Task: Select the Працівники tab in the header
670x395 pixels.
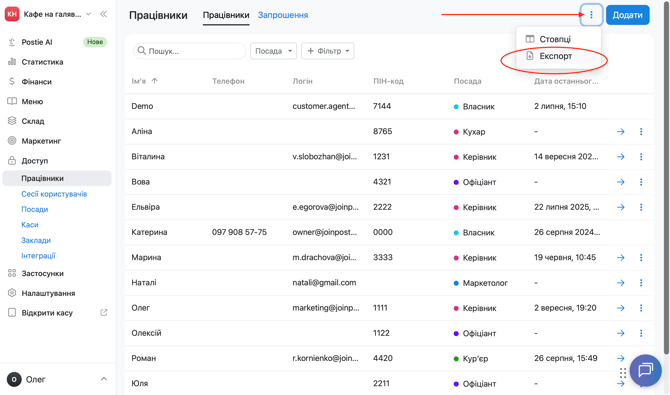Action: [x=226, y=15]
